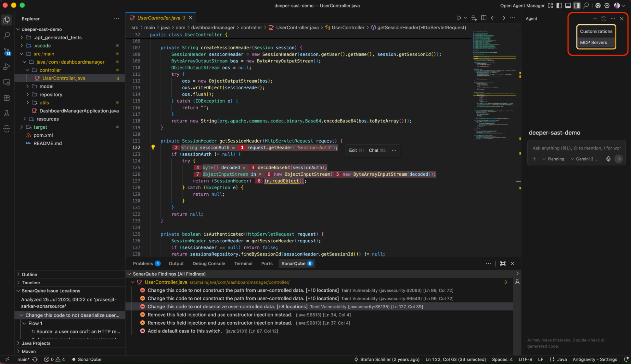This screenshot has height=364, width=631.
Task: Expand the Outline section
Action: [29, 274]
